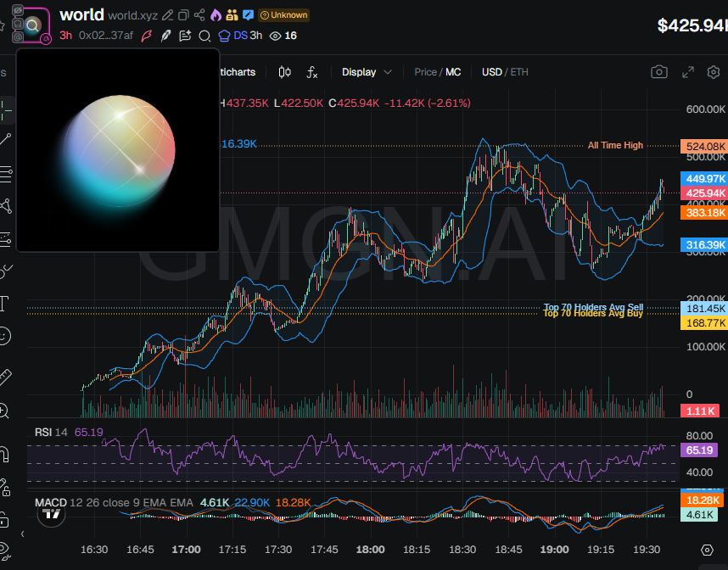Viewport: 728px width, 570px height.
Task: Switch chart to Price mode
Action: tap(425, 72)
